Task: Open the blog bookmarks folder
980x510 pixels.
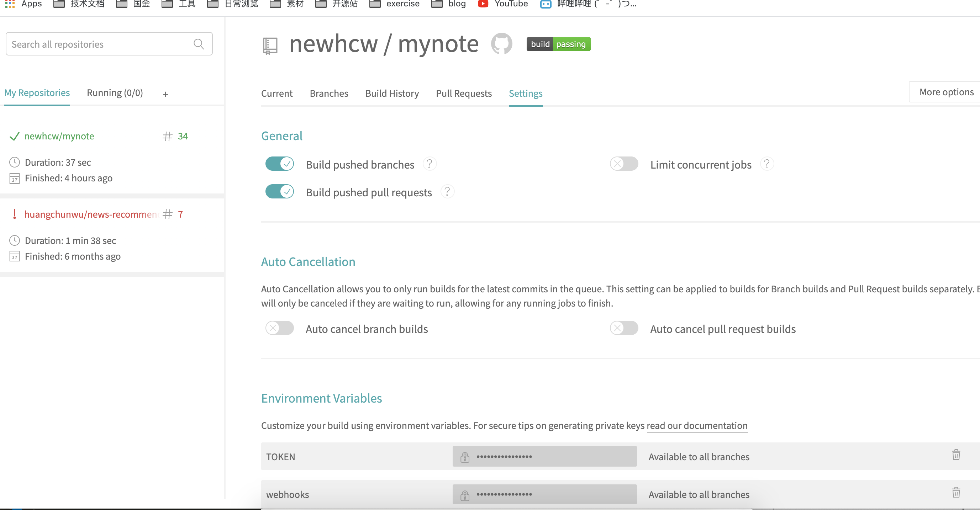Action: pyautogui.click(x=449, y=4)
